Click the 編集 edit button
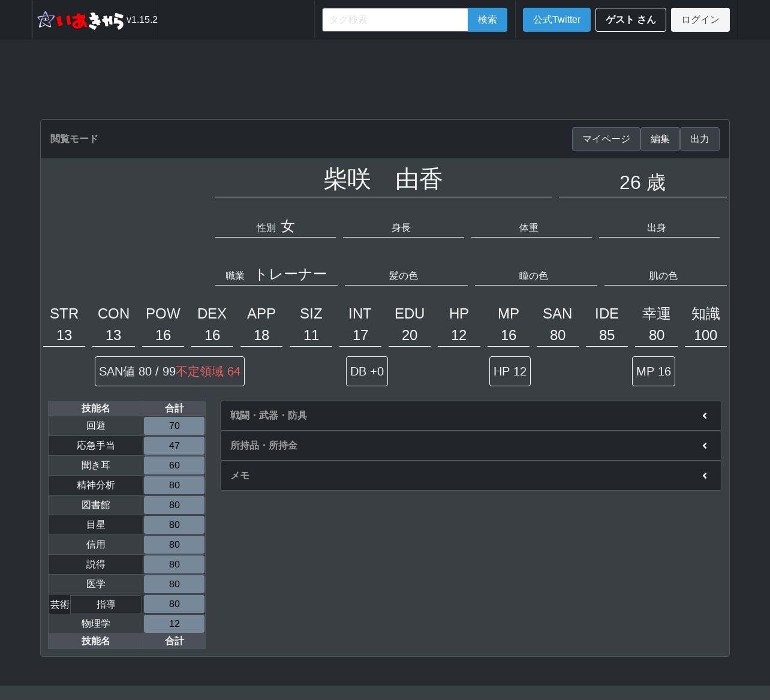Image resolution: width=770 pixels, height=700 pixels. pos(660,139)
